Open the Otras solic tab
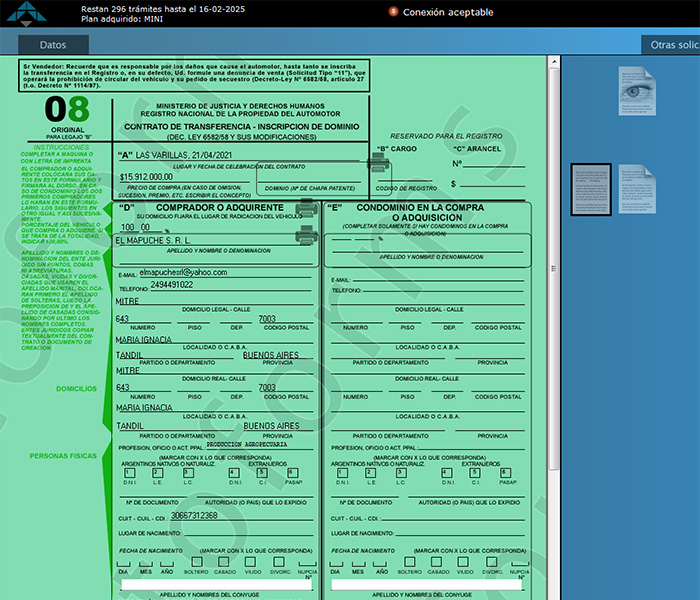Viewport: 700px width, 600px height. [671, 45]
